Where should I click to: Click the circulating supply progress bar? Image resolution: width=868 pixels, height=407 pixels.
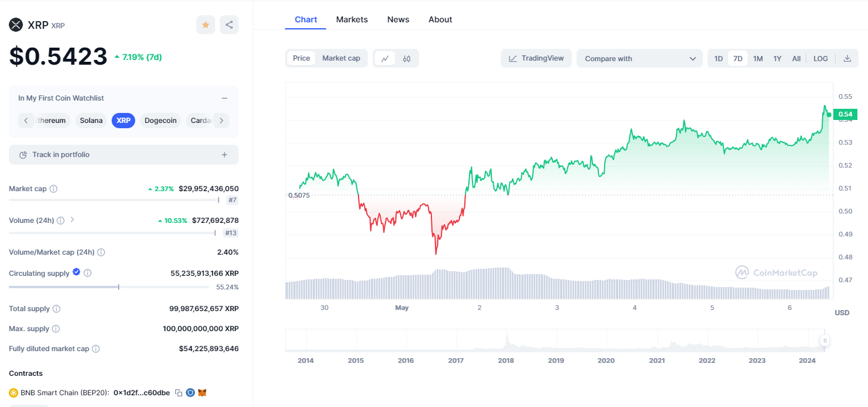[x=109, y=287]
